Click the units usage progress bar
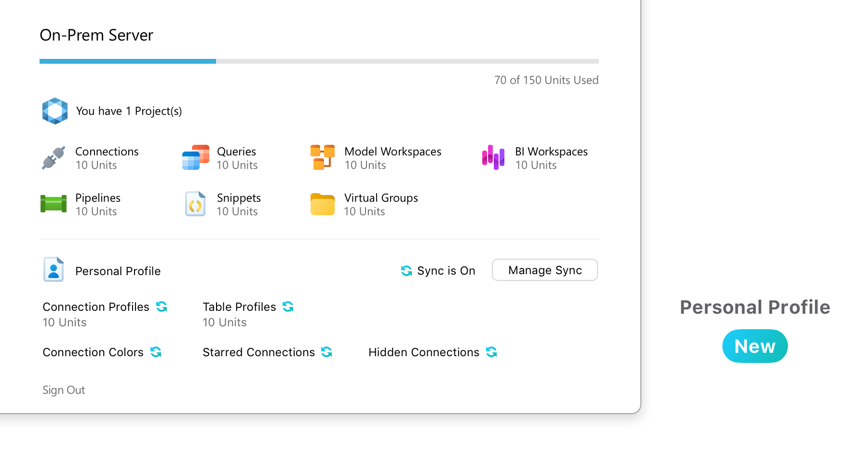Screen dimensions: 868x473 click(x=319, y=61)
